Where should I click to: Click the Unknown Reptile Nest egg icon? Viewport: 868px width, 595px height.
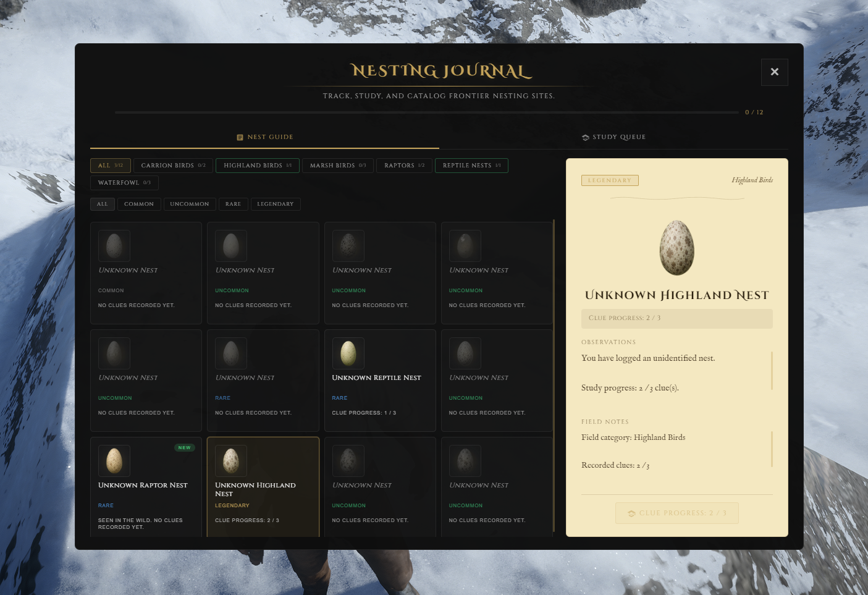click(x=348, y=353)
